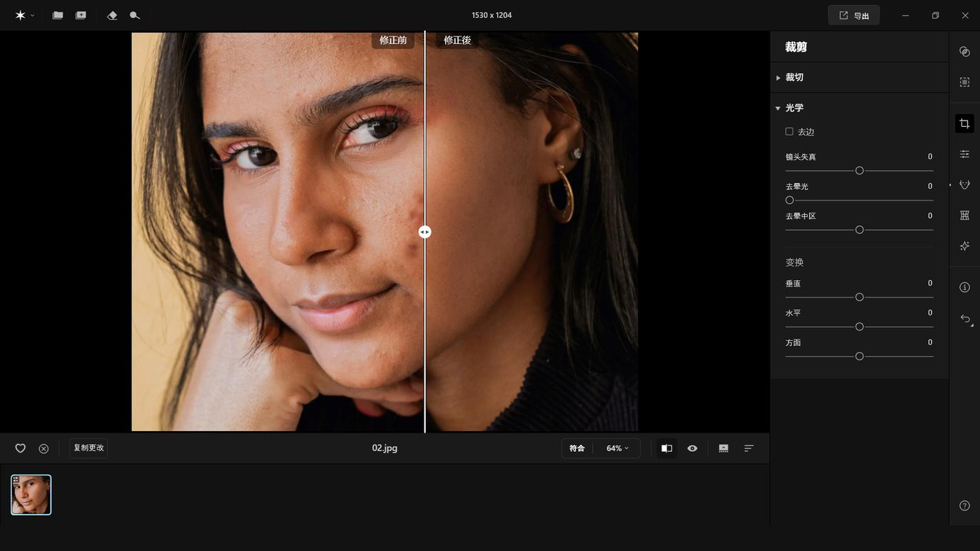Viewport: 980px width, 551px height.
Task: Select the eraser tool icon
Action: point(112,15)
